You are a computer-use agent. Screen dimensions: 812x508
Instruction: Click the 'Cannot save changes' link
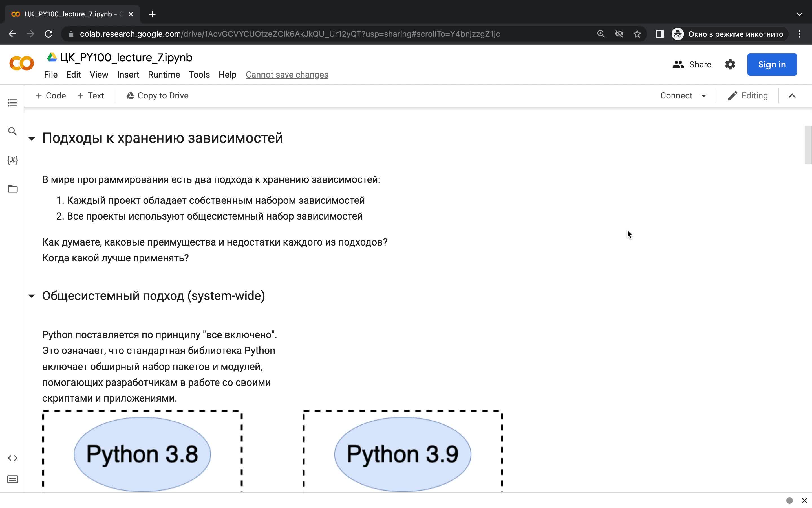(x=287, y=75)
